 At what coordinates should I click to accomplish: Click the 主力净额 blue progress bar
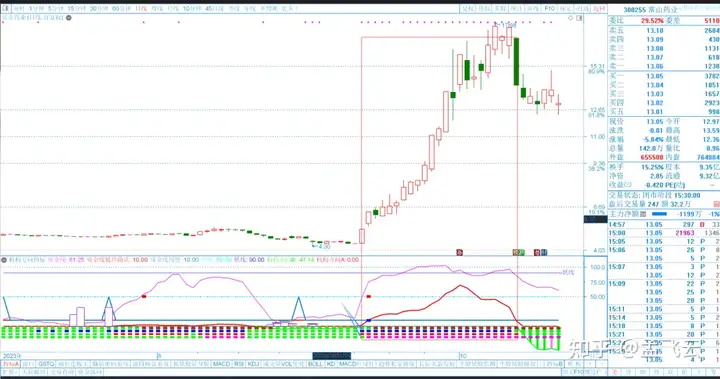click(659, 214)
